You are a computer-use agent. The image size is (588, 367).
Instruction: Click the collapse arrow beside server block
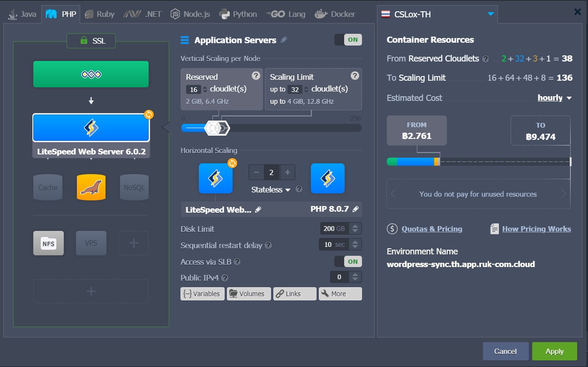tap(165, 127)
